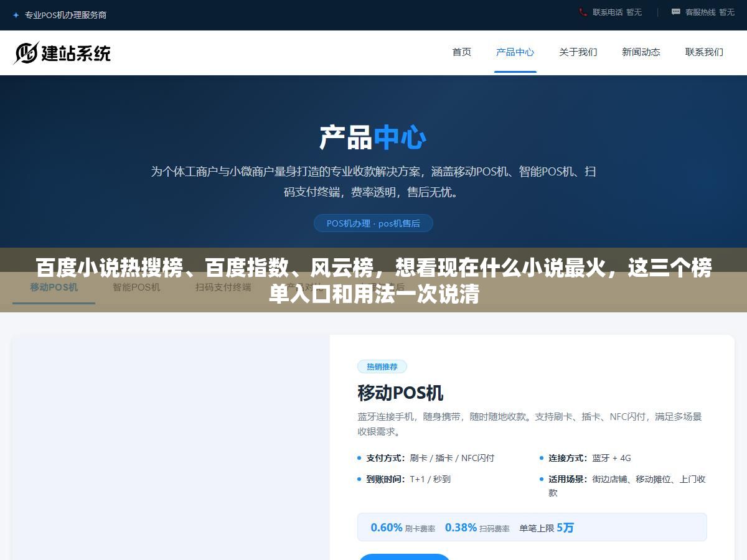Click the 单笔上限 5万 value

point(547,528)
